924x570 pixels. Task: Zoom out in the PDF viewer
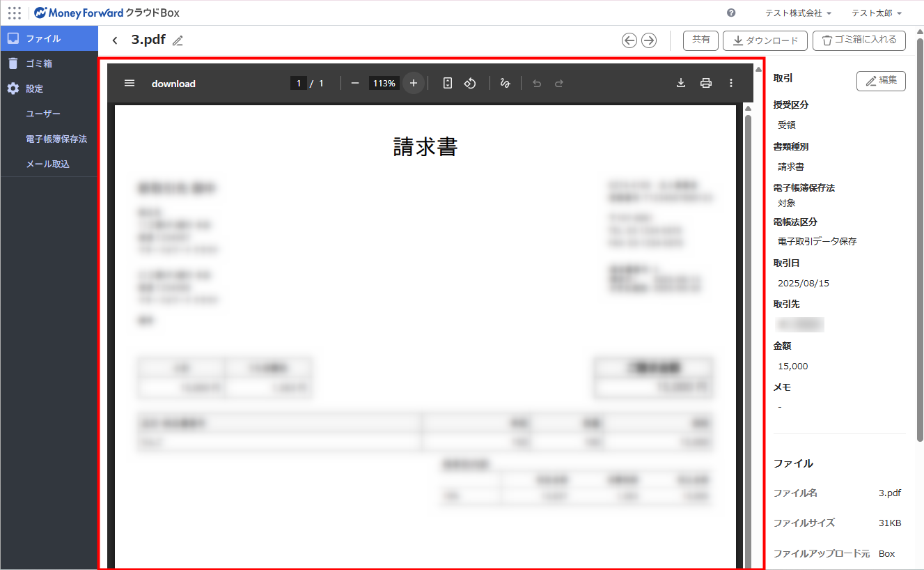pyautogui.click(x=355, y=83)
